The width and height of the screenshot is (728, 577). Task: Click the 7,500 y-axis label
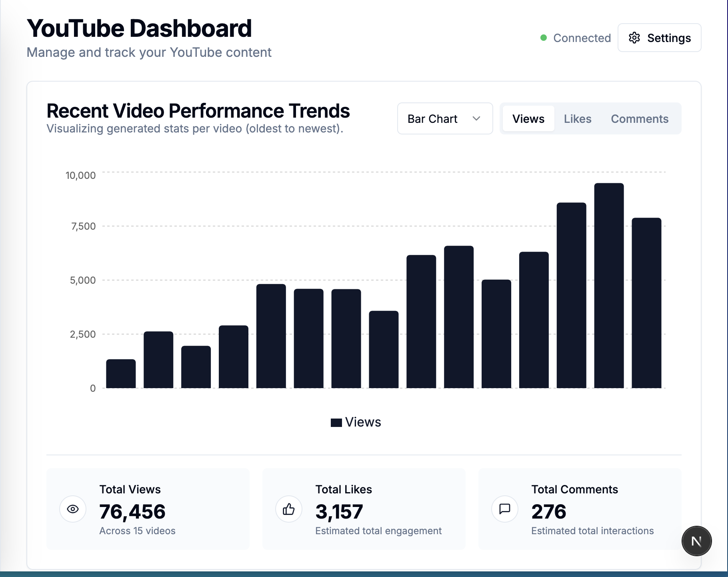tap(83, 226)
